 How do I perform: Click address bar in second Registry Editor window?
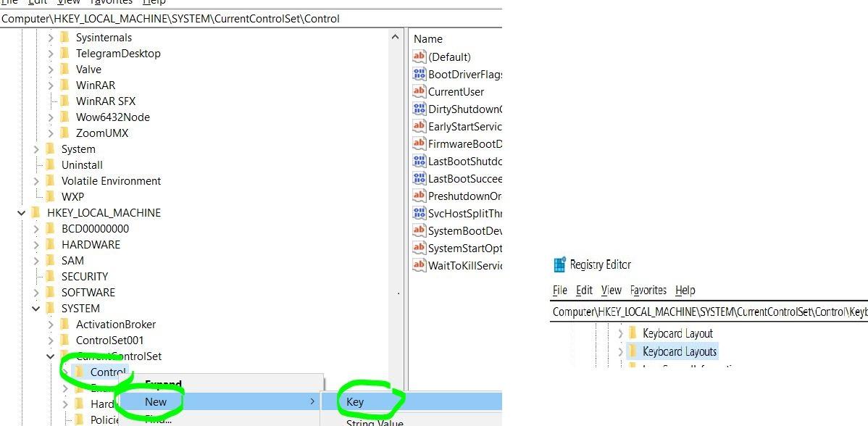709,312
